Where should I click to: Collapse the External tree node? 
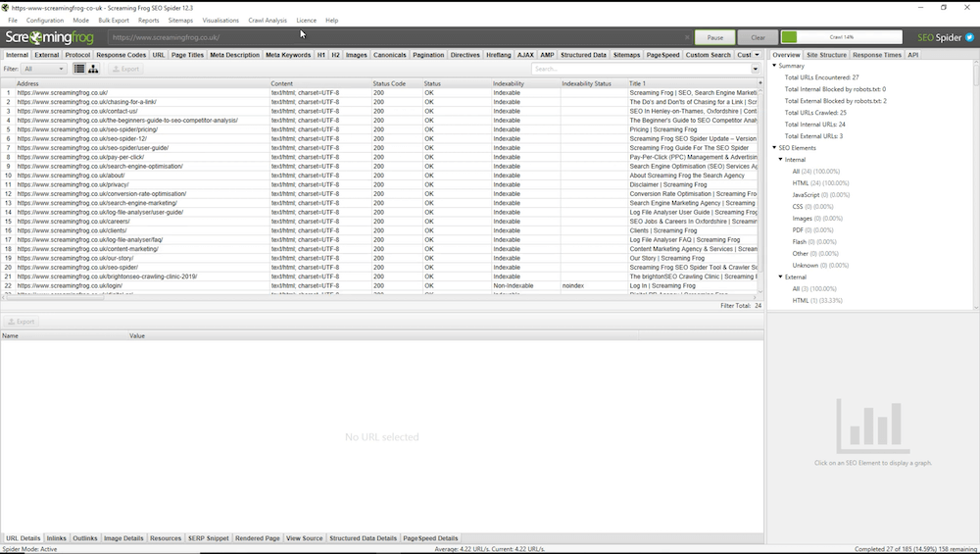781,277
